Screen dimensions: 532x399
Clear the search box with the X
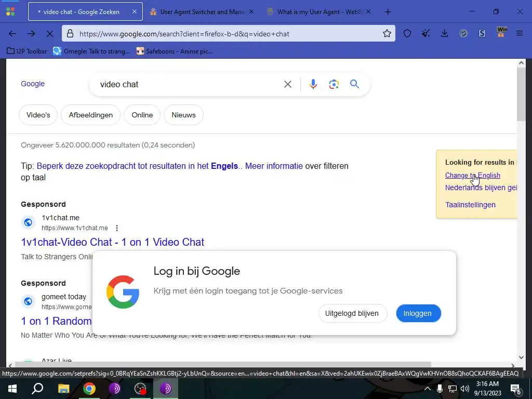coord(288,84)
